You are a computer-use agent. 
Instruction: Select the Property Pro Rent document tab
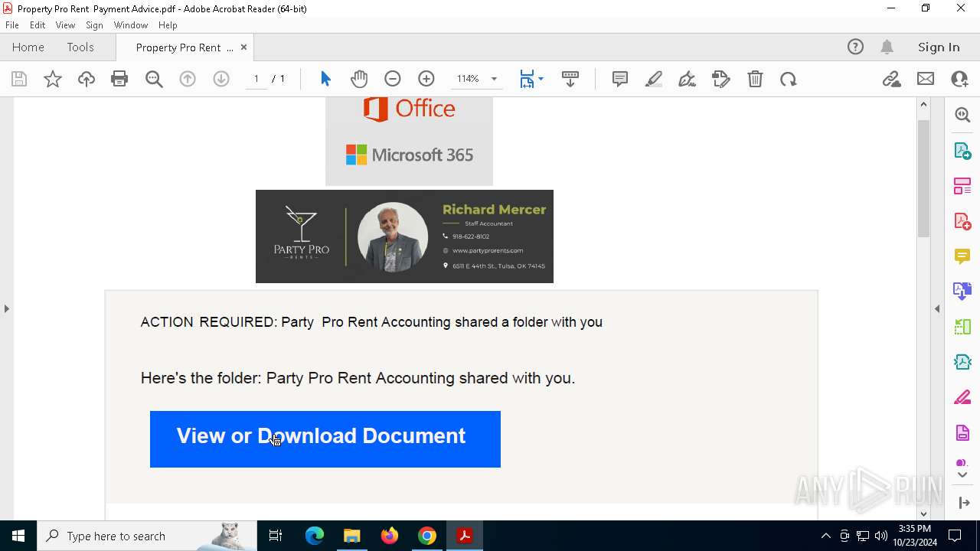tap(184, 47)
